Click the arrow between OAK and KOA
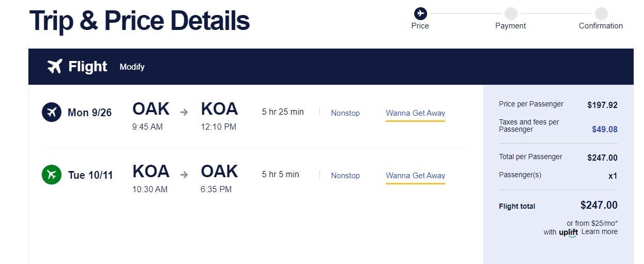This screenshot has width=644, height=264. (184, 112)
